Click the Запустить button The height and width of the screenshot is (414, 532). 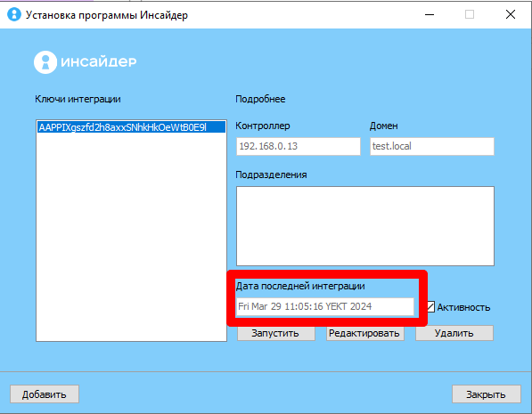(276, 333)
